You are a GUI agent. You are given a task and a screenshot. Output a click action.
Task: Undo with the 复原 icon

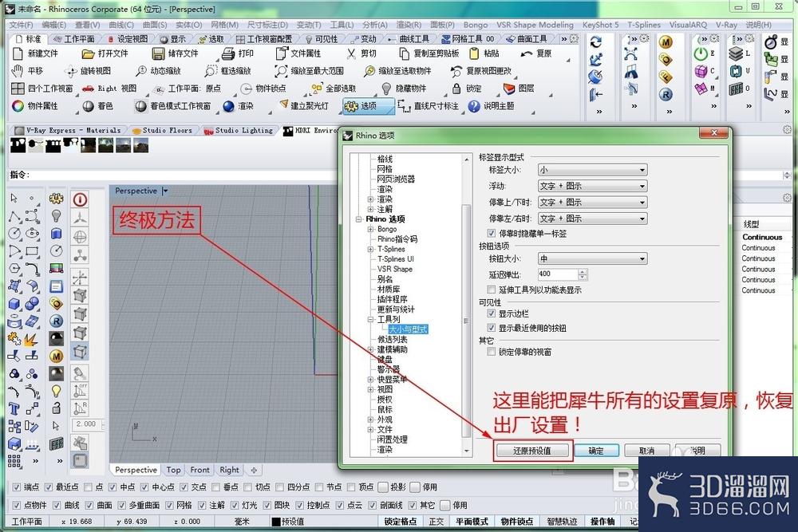527,53
